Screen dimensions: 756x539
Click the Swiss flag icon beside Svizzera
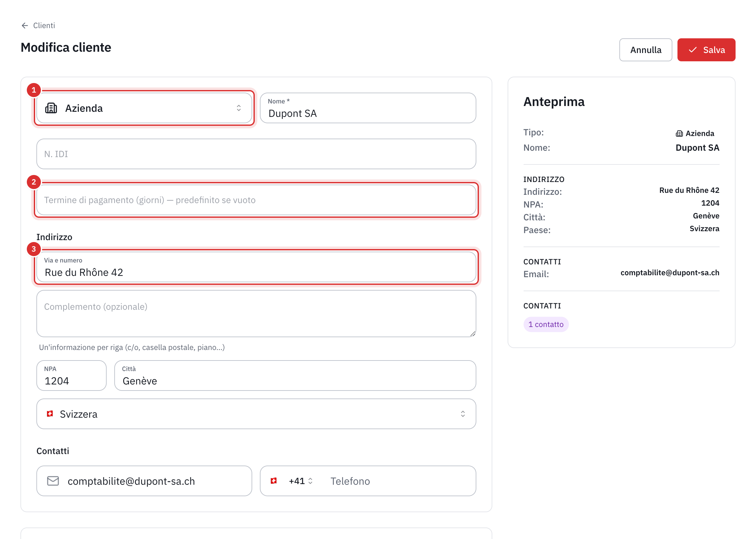point(50,414)
